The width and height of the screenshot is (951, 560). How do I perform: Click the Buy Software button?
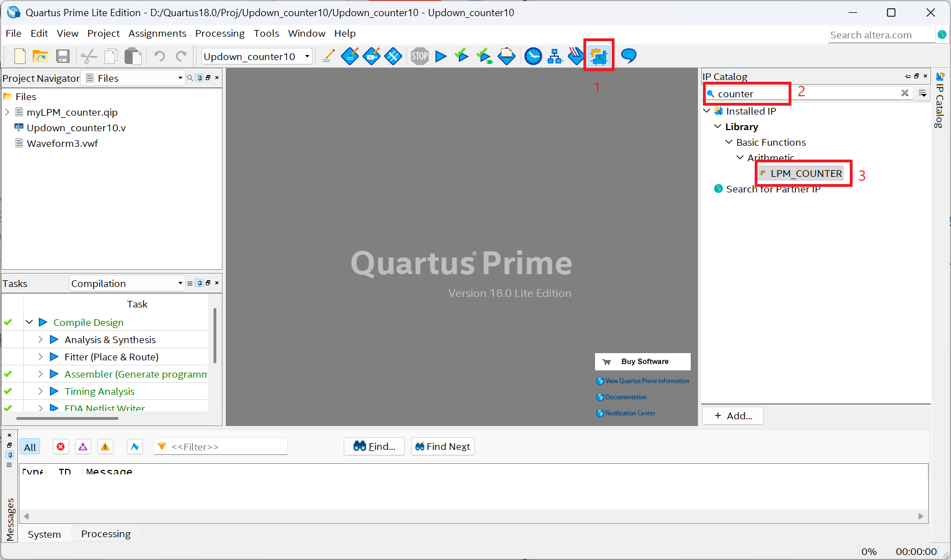coord(643,361)
